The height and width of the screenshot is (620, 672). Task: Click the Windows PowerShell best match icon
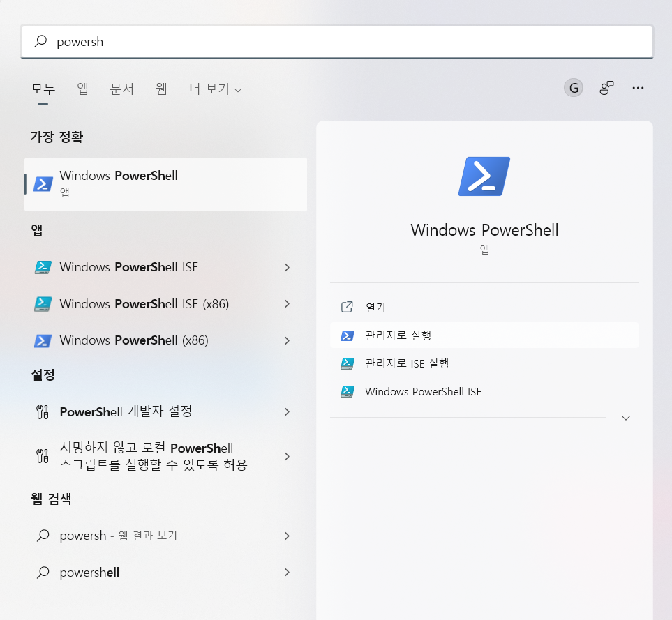[43, 184]
